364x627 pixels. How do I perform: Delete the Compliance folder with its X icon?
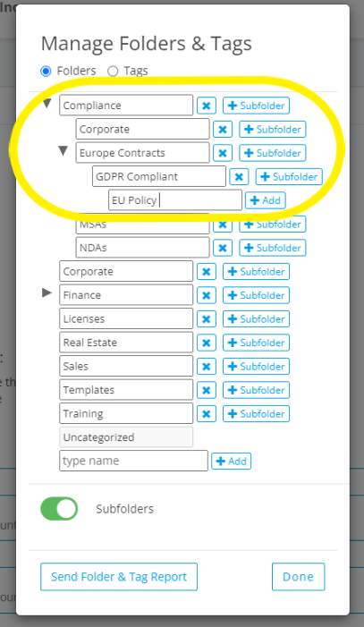pos(207,106)
